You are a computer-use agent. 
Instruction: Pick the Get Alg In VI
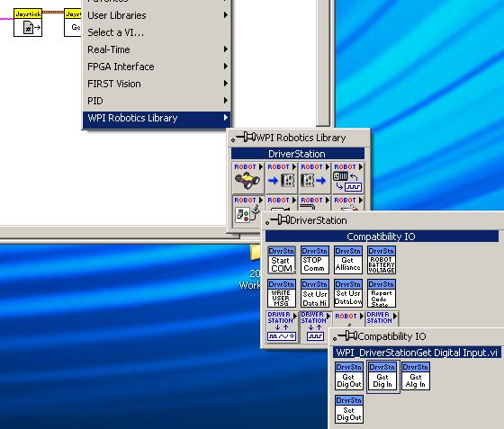coord(416,376)
